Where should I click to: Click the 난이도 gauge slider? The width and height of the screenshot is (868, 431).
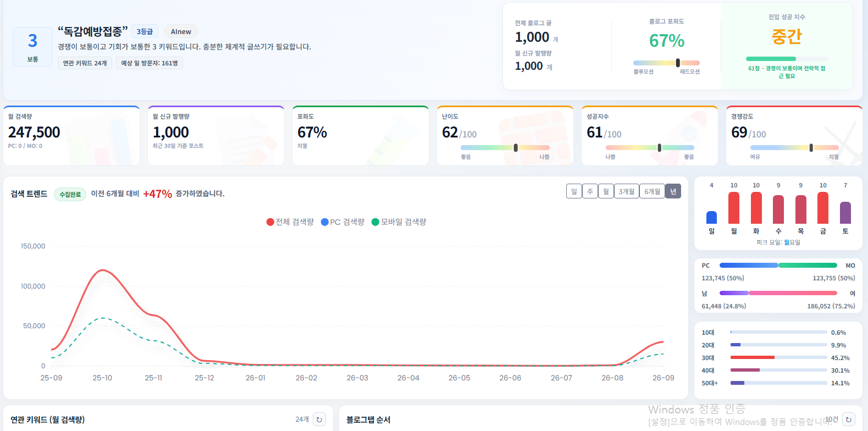tap(505, 147)
